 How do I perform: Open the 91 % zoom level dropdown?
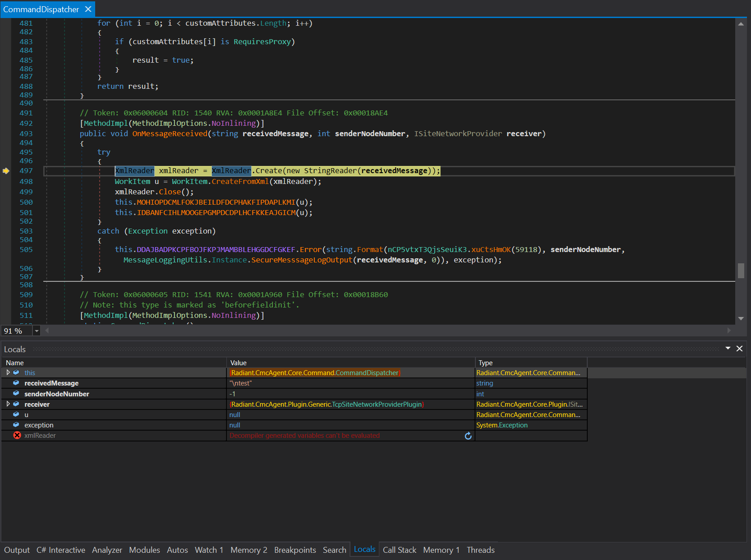37,331
